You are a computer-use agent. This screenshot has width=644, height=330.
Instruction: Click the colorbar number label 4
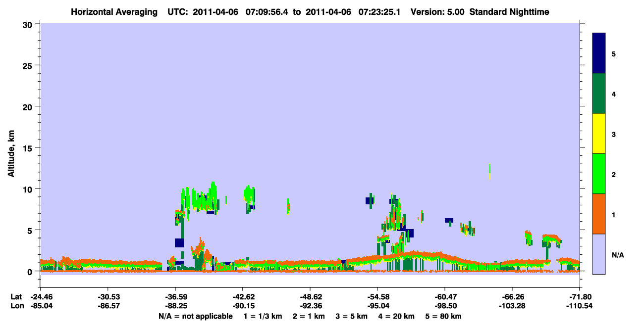pos(614,94)
